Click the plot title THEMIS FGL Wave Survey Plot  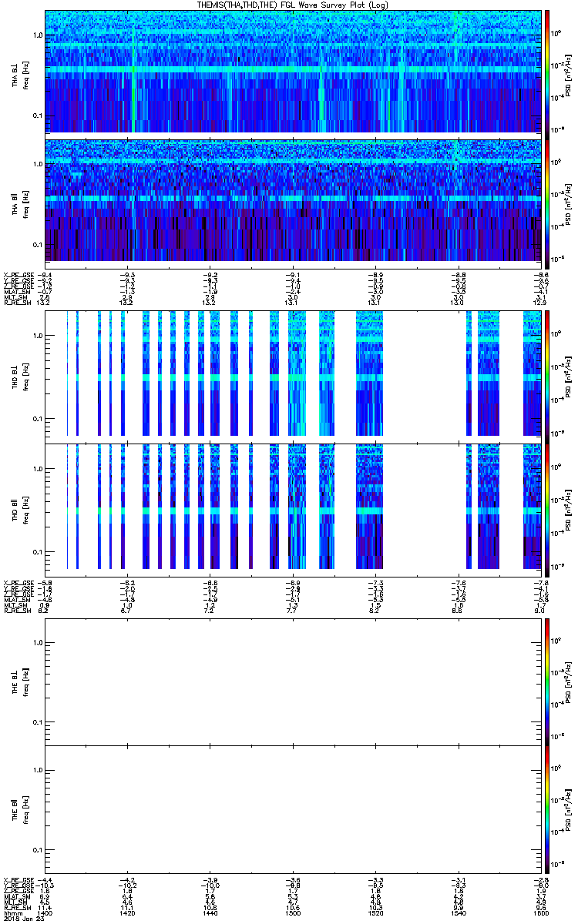point(292,5)
